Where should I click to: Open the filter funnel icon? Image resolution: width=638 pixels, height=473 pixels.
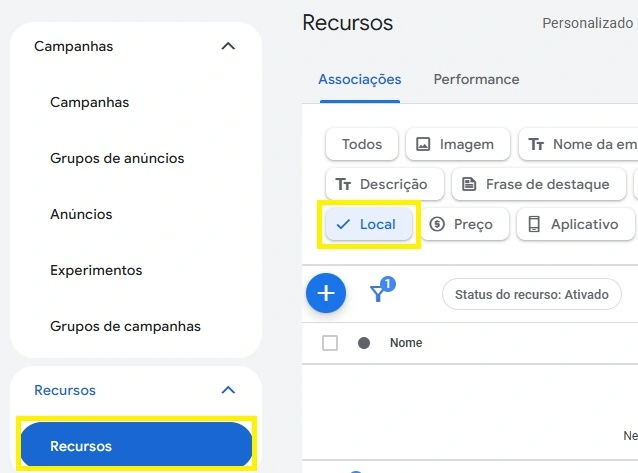pos(382,290)
